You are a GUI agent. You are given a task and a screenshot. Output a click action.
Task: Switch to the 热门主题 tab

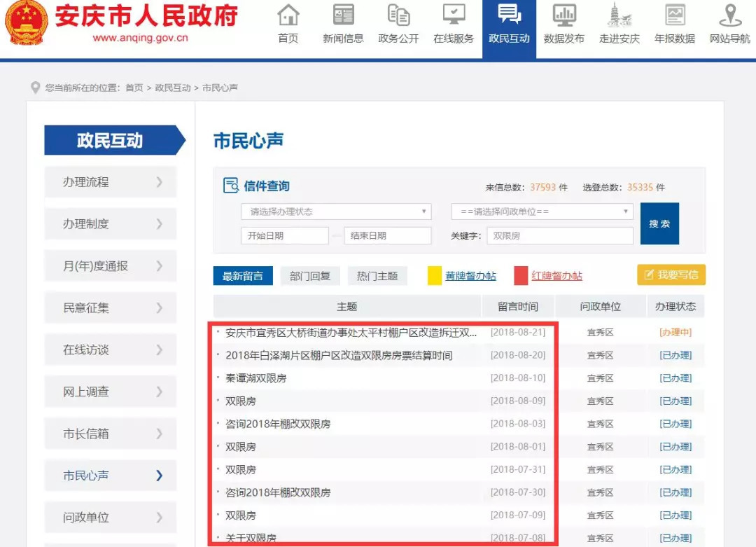(377, 276)
